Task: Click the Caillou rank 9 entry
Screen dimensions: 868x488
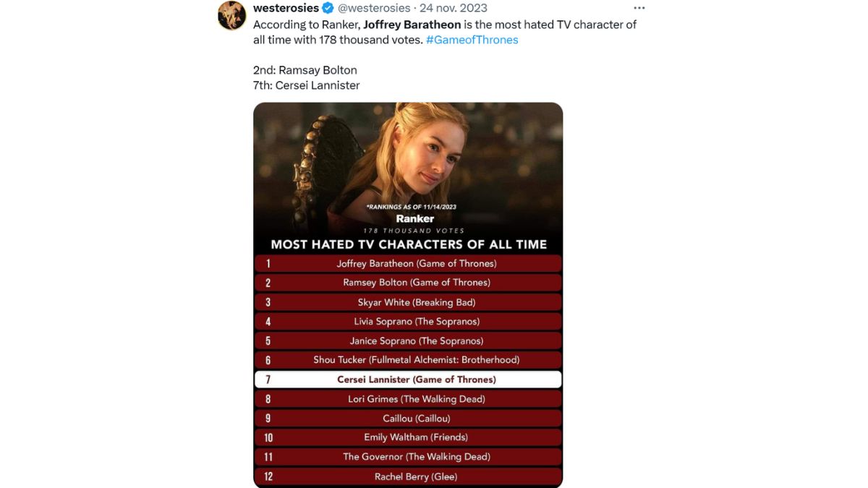Action: [407, 418]
